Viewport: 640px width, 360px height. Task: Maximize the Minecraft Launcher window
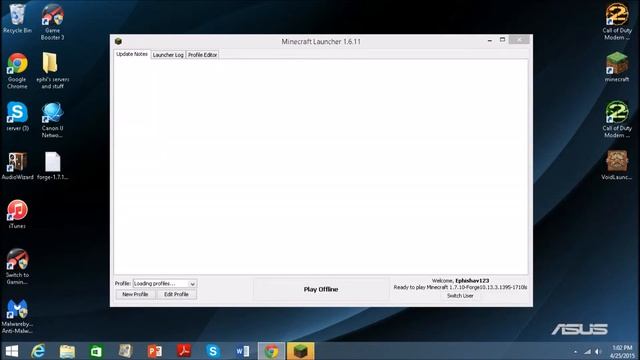502,40
